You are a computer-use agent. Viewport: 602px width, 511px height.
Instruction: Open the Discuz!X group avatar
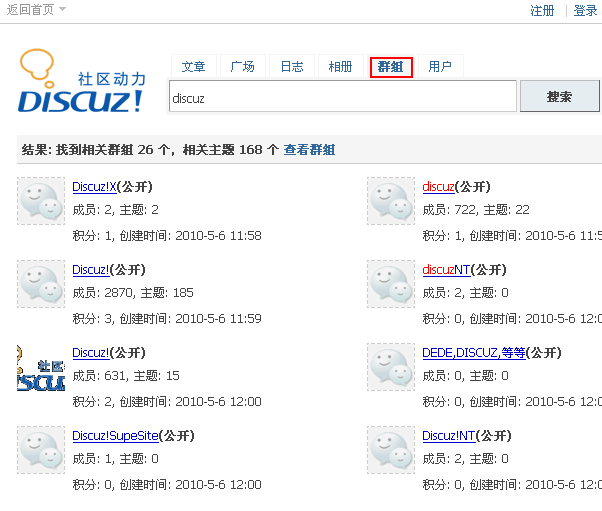41,201
